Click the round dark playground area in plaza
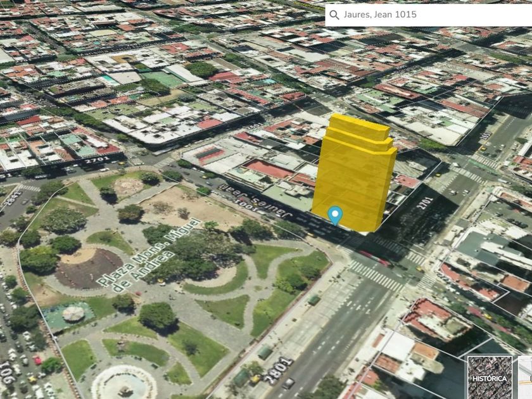 pos(89,269)
